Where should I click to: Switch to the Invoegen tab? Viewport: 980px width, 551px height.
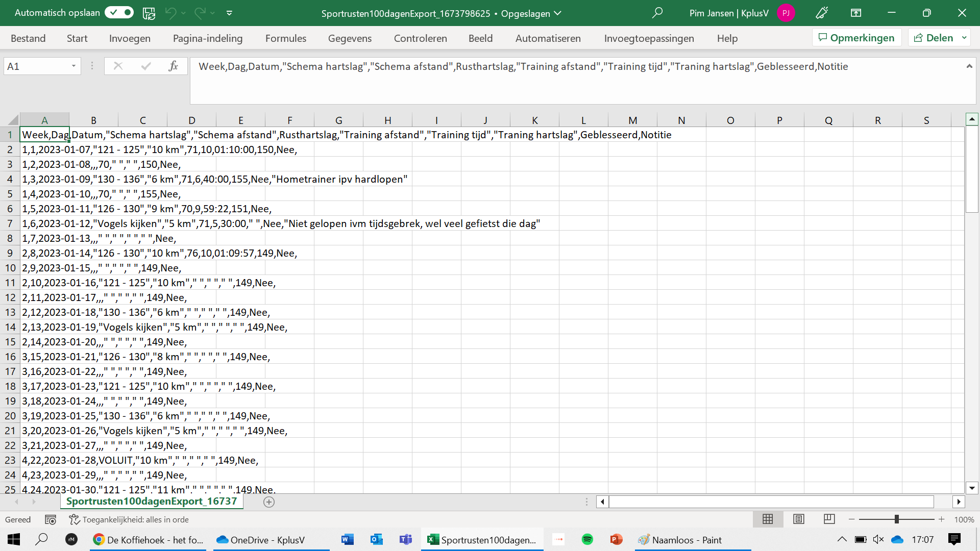coord(130,38)
